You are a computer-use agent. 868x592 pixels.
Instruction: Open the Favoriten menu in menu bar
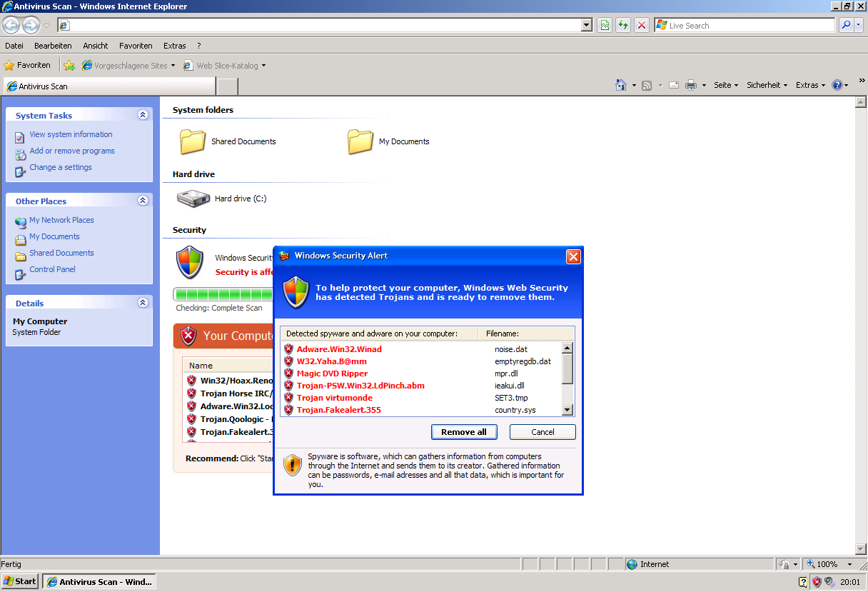pyautogui.click(x=136, y=46)
